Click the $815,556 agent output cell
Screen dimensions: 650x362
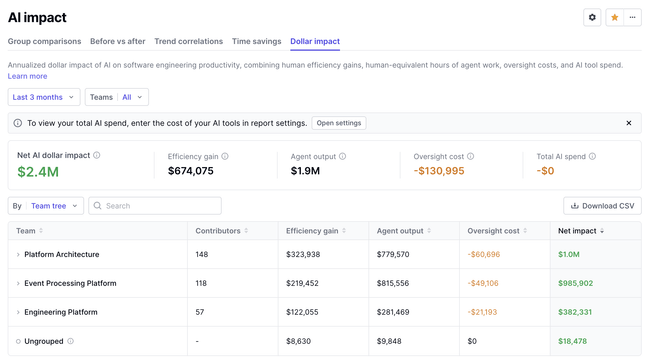pyautogui.click(x=393, y=284)
